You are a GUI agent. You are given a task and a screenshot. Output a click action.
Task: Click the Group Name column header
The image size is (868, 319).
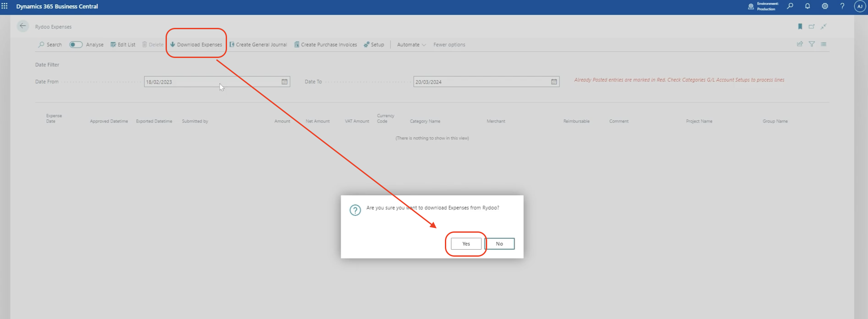(775, 121)
